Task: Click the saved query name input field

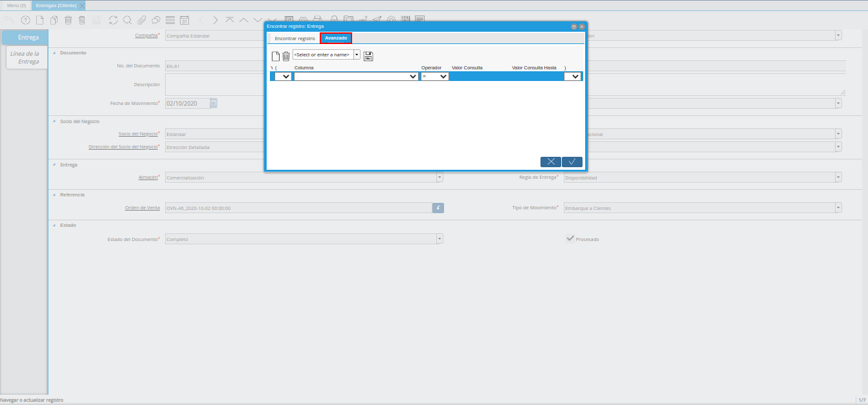Action: pos(323,55)
